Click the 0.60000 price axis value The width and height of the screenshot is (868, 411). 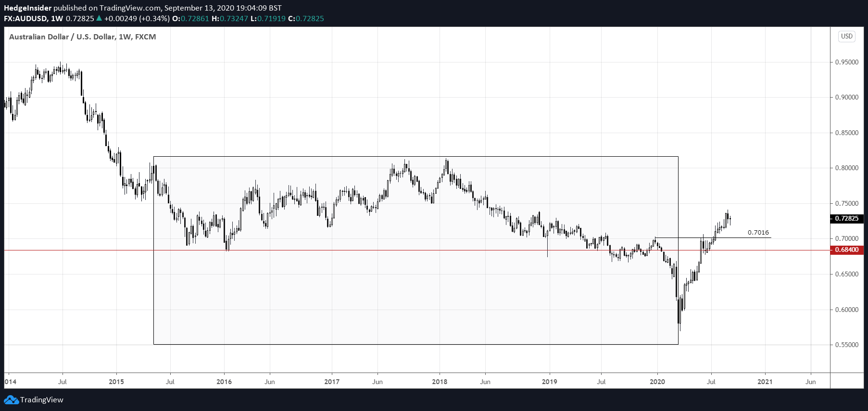(x=847, y=310)
